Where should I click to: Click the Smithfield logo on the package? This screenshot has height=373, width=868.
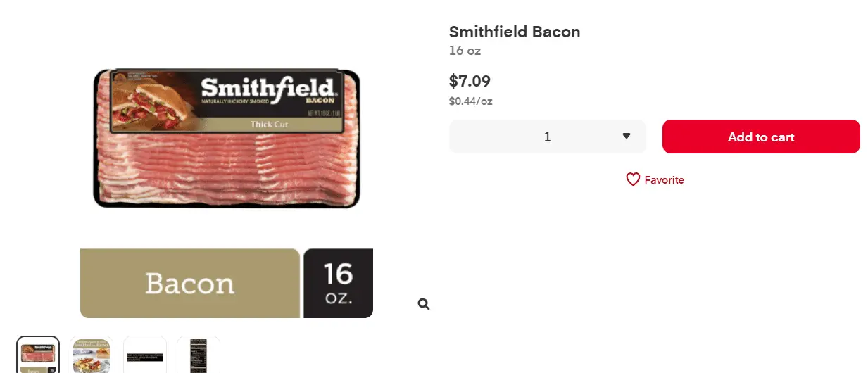click(x=268, y=89)
